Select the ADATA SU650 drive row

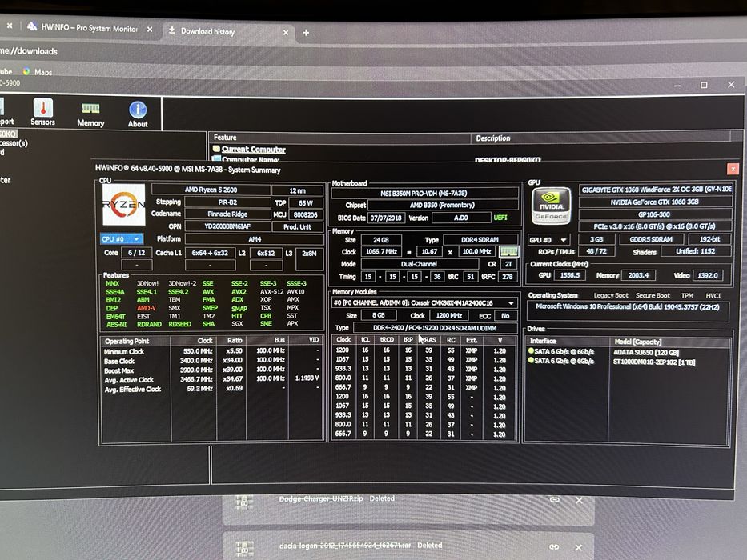(x=628, y=352)
